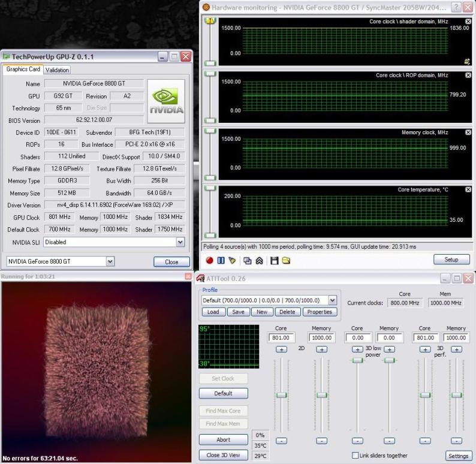Click plus button for 3D low power Core
Screen dimensions: 476x464
tap(358, 349)
